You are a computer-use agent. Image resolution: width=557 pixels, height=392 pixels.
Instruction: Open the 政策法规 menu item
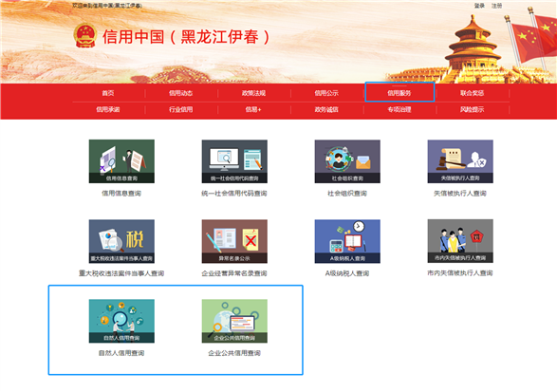coord(253,93)
